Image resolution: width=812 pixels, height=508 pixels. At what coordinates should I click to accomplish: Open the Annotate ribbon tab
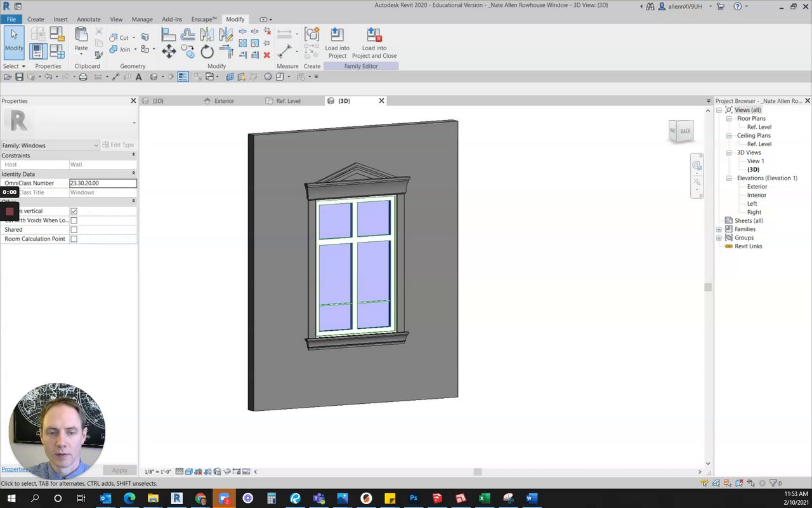pos(89,20)
